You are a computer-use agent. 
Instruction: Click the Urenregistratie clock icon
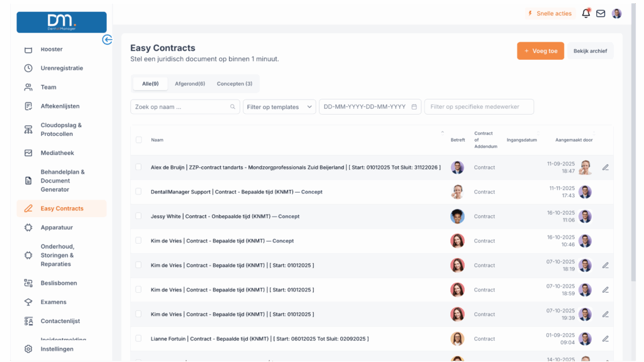(28, 68)
